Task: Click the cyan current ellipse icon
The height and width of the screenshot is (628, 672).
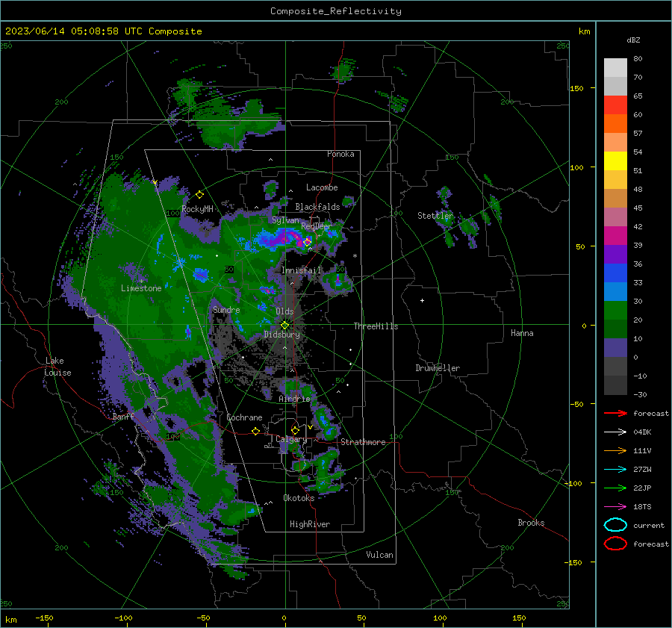Action: pyautogui.click(x=615, y=525)
